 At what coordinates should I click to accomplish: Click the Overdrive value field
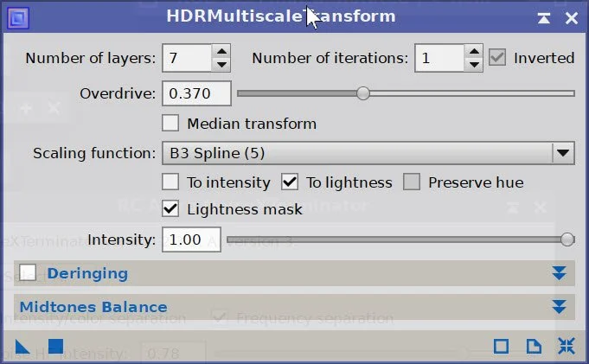pos(196,93)
